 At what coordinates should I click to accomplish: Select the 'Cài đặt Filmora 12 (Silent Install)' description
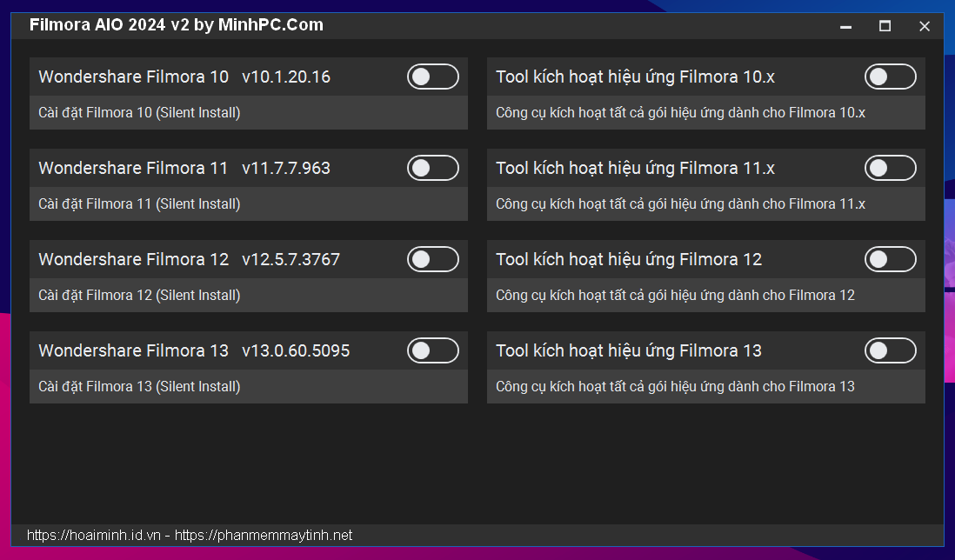click(139, 296)
